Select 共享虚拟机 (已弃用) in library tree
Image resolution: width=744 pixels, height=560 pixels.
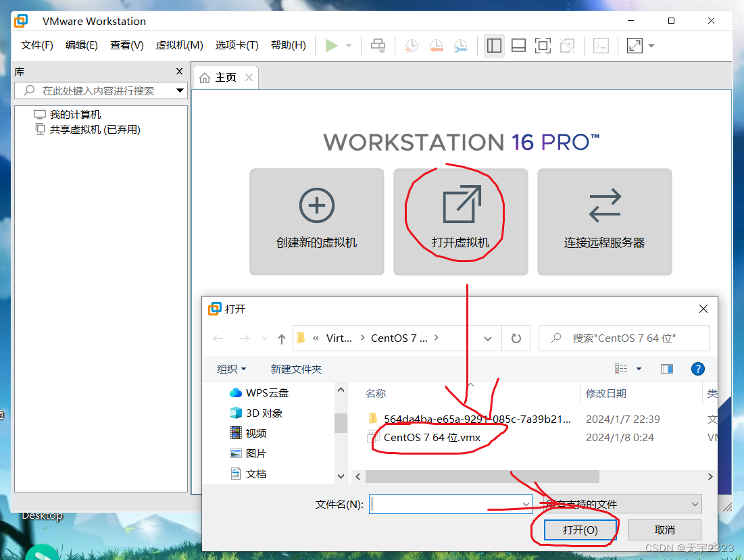(88, 130)
